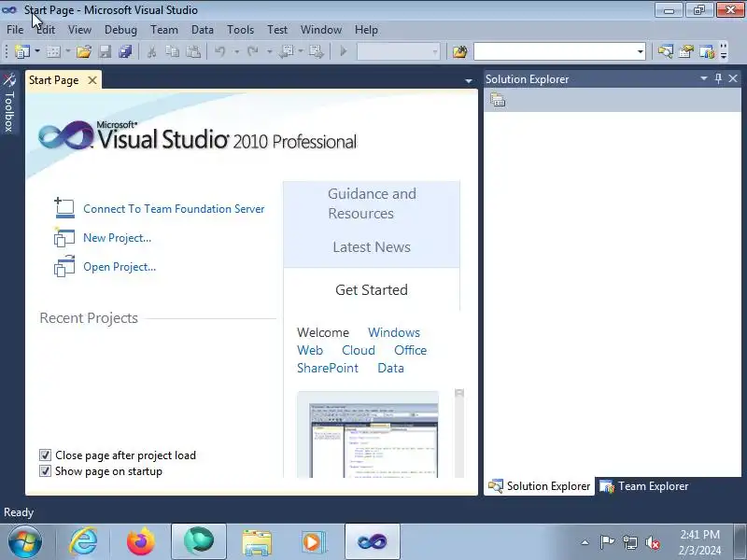
Task: Click the Properties Window toolbar icon
Action: (686, 51)
